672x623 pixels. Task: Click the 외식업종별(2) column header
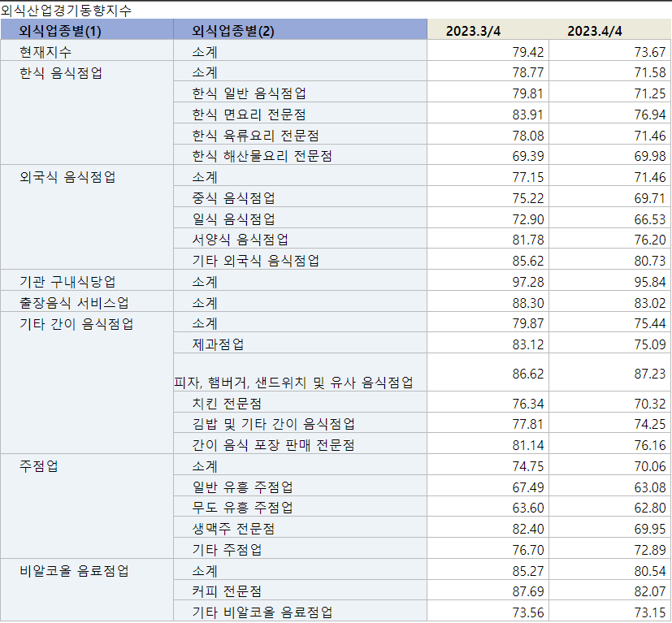coord(300,30)
